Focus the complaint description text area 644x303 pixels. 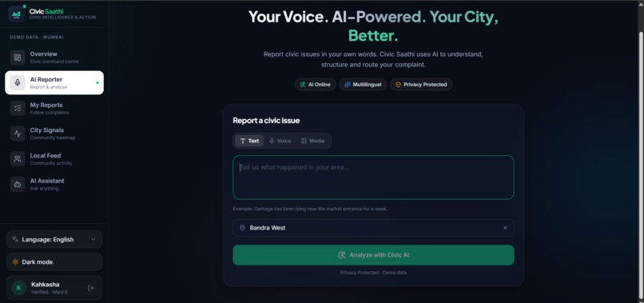coord(373,177)
